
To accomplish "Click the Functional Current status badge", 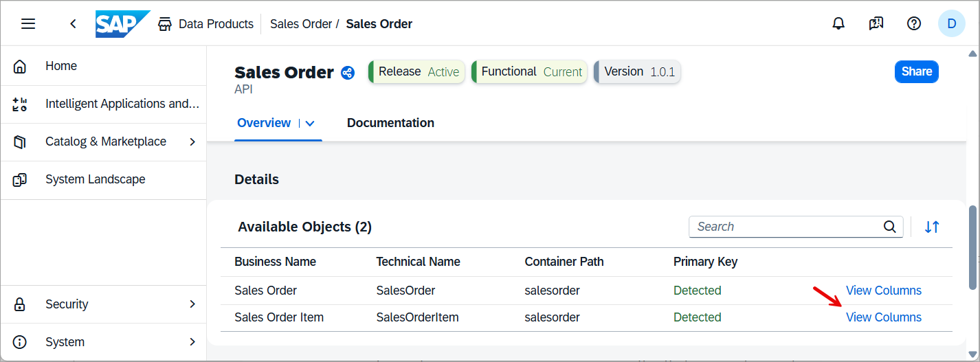I will click(x=529, y=71).
